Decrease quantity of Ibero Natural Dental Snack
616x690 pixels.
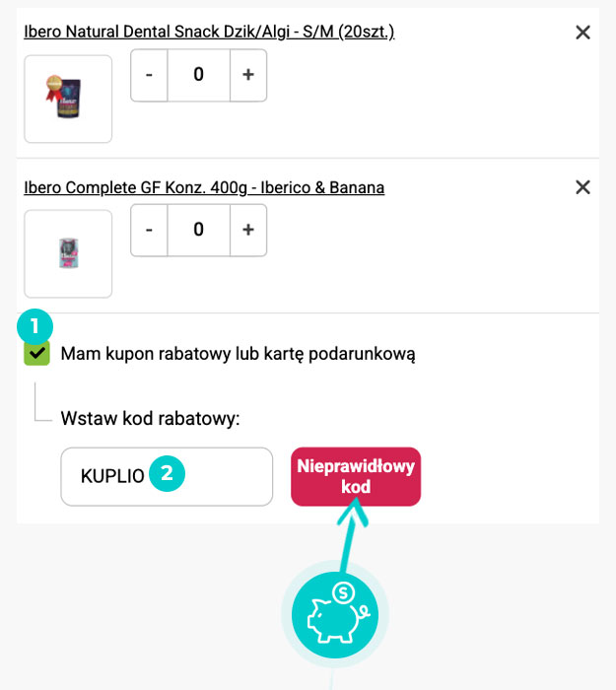pos(149,75)
